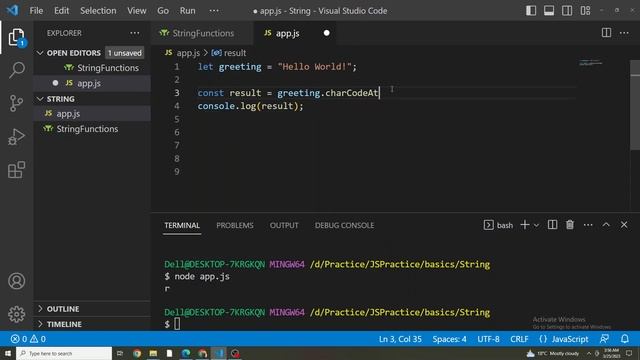The height and width of the screenshot is (360, 640).
Task: Open app.js in the STRING folder
Action: pyautogui.click(x=92, y=113)
